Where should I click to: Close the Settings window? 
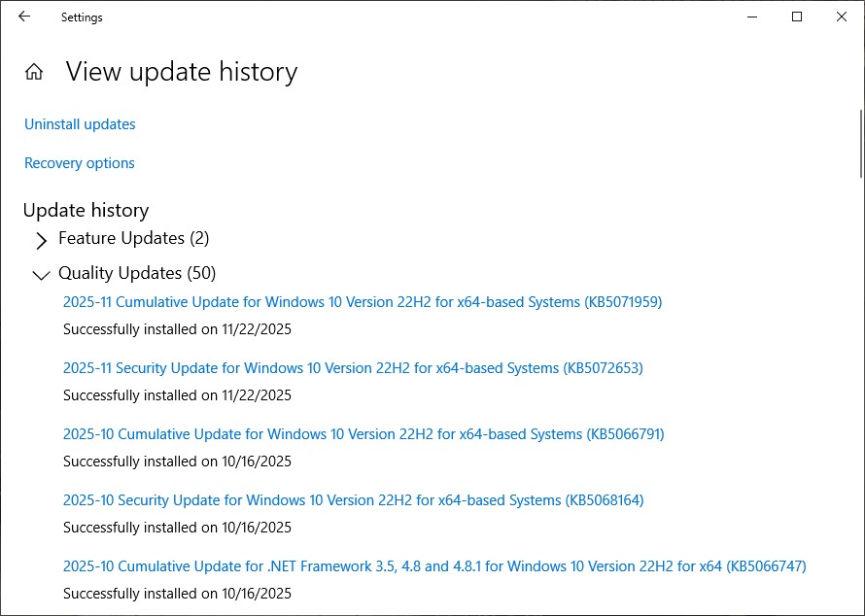[842, 17]
